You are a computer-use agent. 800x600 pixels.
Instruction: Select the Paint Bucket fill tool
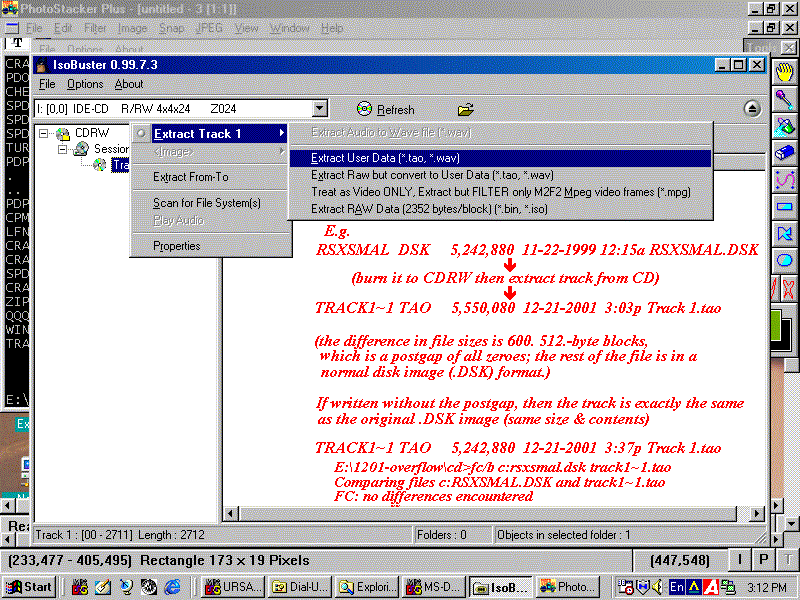pos(785,126)
